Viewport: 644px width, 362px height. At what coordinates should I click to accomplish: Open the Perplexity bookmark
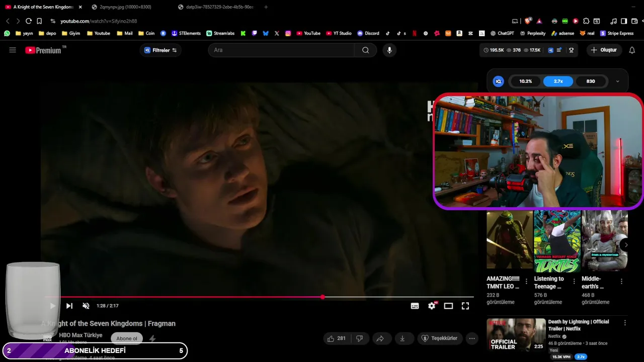click(532, 33)
